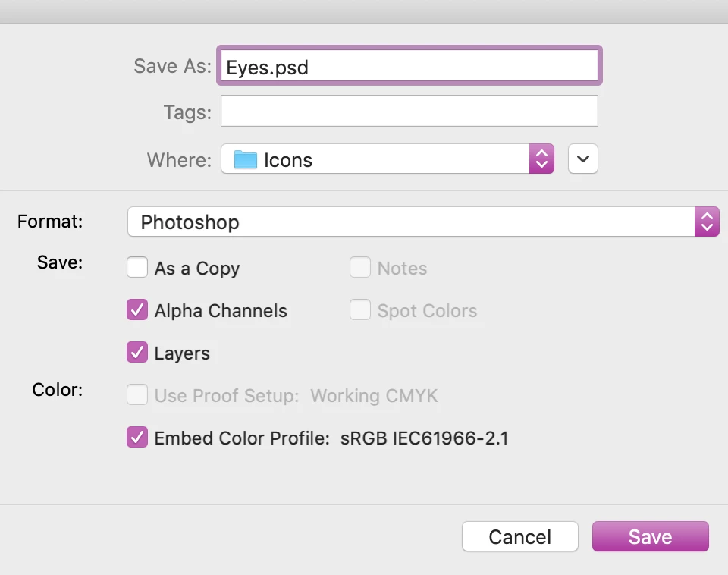Image resolution: width=728 pixels, height=575 pixels.
Task: Expand the full file browser with chevron button
Action: coord(583,159)
